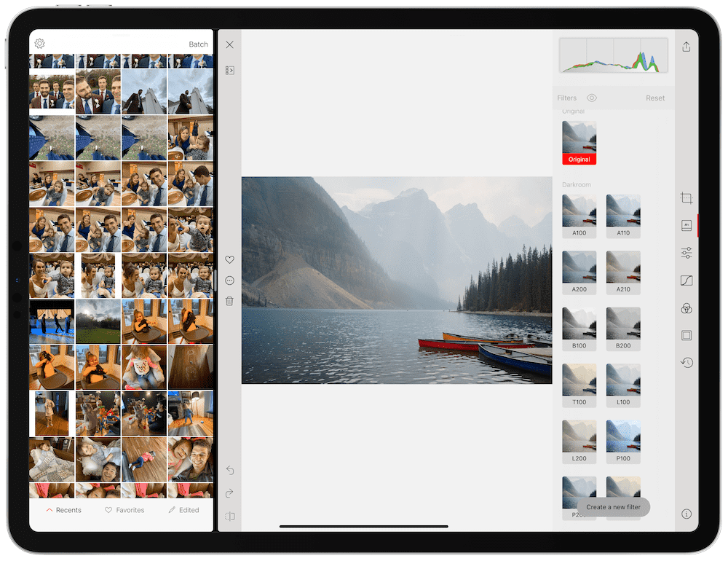Apply the L100 filter
Screen dimensions: 728x561
point(623,385)
